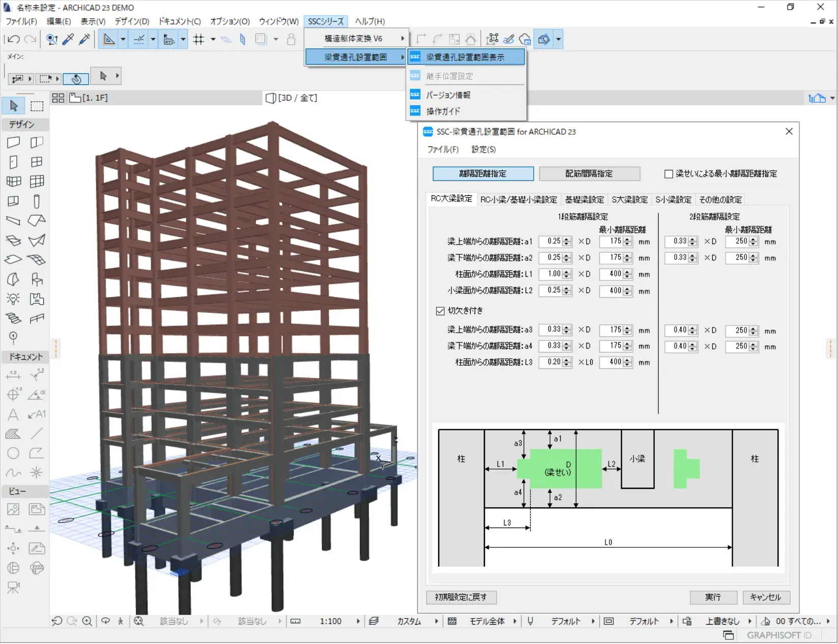Uncheck the 切欠き付き checkbox
This screenshot has height=644, width=838.
click(441, 311)
